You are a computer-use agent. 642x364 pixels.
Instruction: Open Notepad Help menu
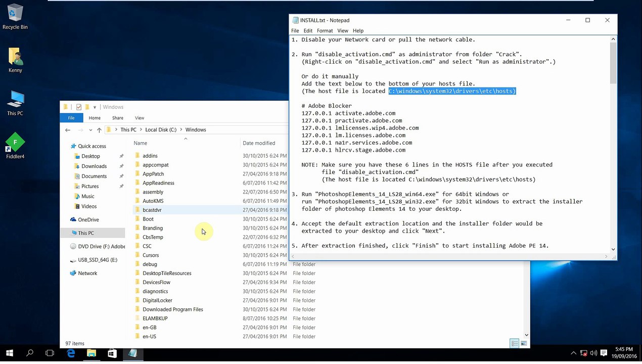tap(358, 31)
